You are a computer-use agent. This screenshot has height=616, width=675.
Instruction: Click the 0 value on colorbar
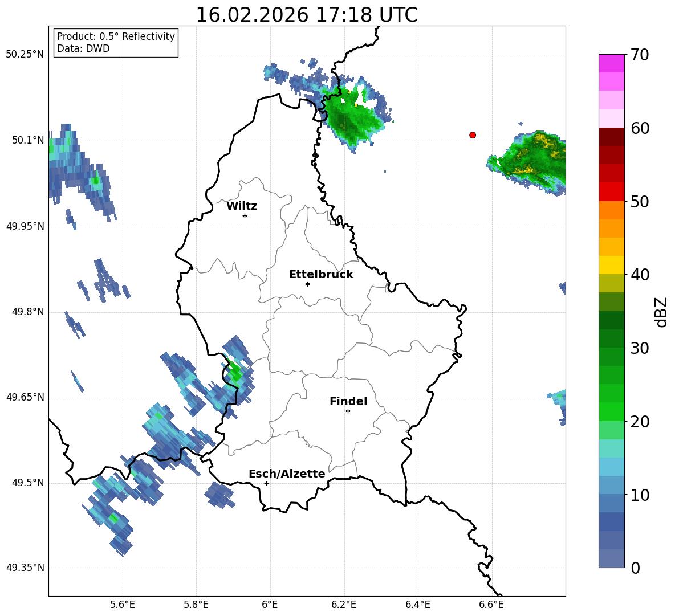(635, 568)
